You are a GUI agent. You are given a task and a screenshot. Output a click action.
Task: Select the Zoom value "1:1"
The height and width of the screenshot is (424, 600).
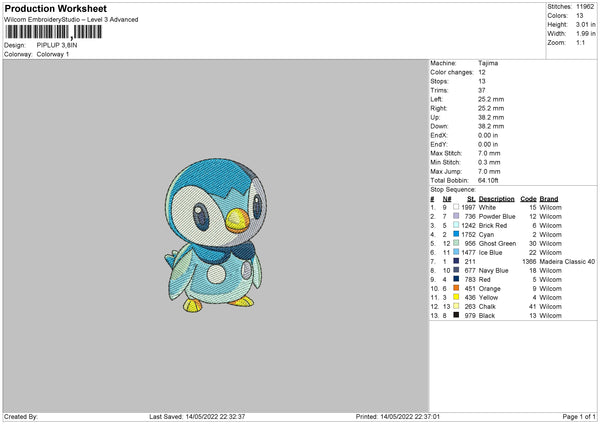coord(580,43)
